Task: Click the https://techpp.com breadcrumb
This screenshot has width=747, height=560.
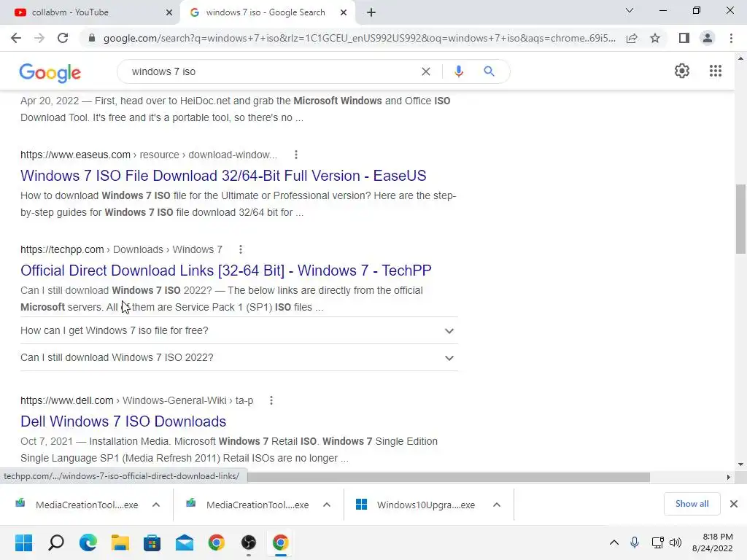Action: click(62, 249)
